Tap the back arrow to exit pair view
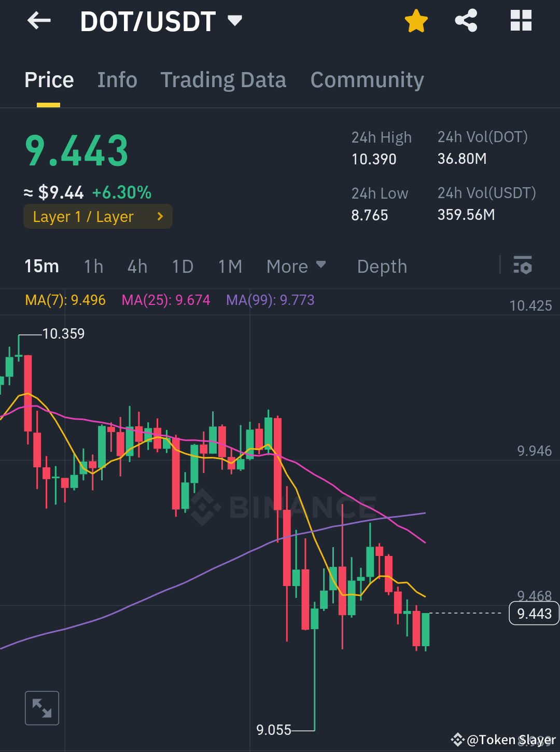This screenshot has height=752, width=560. tap(39, 21)
